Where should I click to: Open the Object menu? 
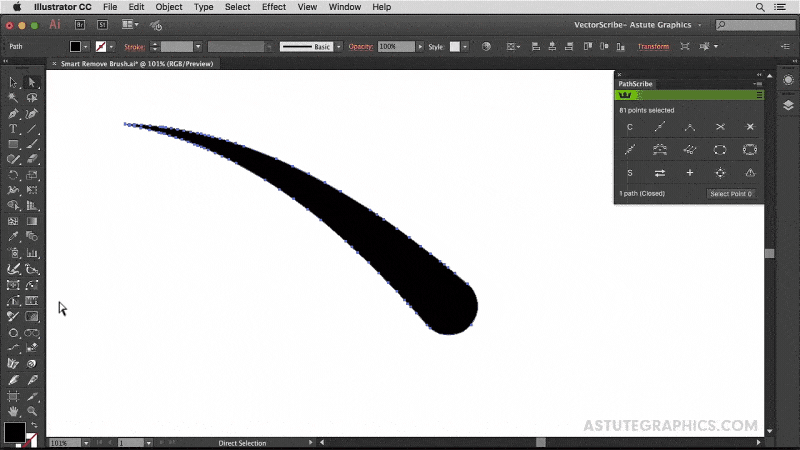[168, 7]
